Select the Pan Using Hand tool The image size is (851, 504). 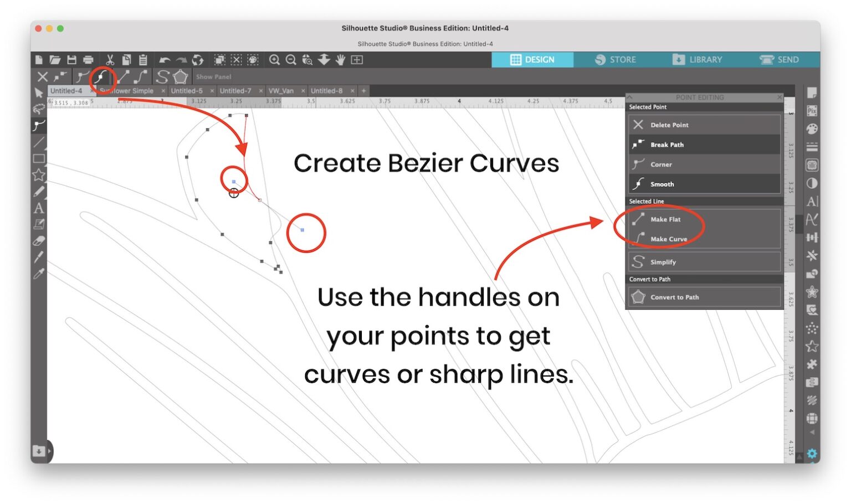coord(340,60)
